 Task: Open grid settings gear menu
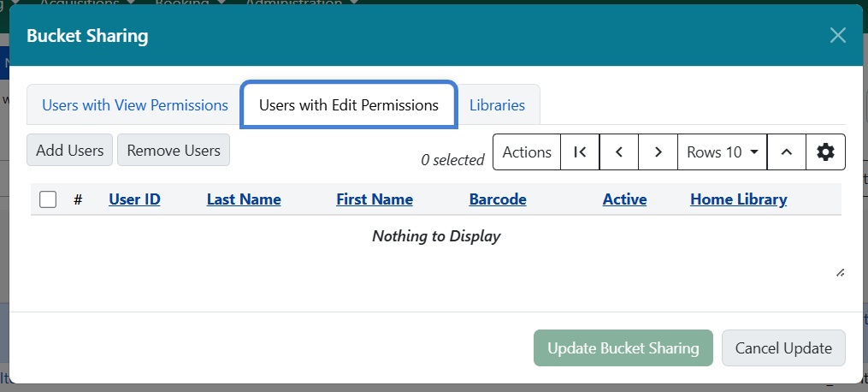click(x=825, y=151)
